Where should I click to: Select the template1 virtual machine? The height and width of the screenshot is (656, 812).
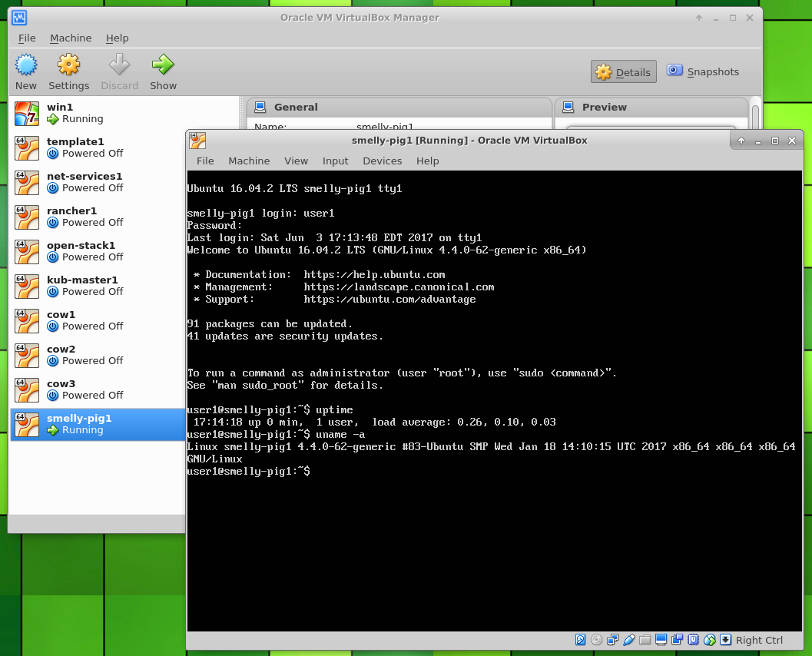[98, 147]
